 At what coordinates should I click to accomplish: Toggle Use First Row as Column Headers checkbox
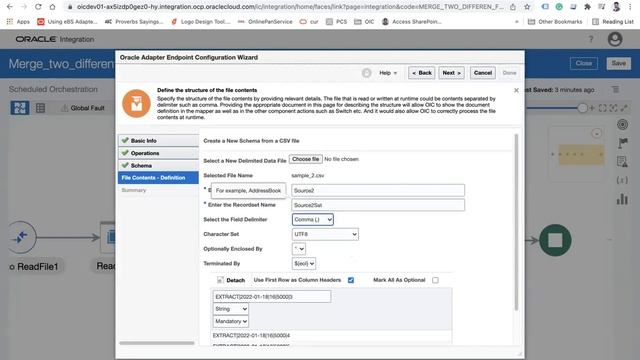[351, 280]
